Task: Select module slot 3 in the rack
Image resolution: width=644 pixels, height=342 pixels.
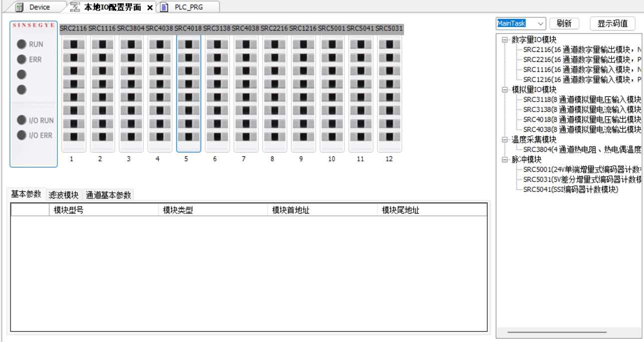Action: click(x=131, y=93)
